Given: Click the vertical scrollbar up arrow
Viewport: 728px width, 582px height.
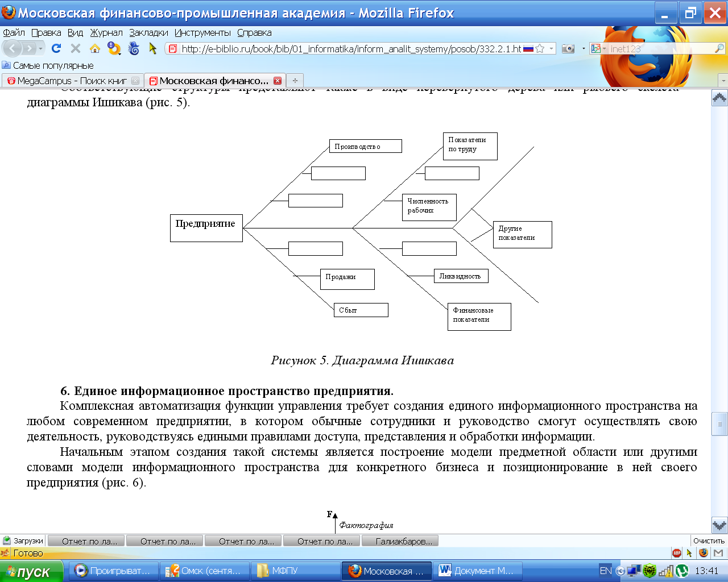Looking at the screenshot, I should [x=719, y=98].
